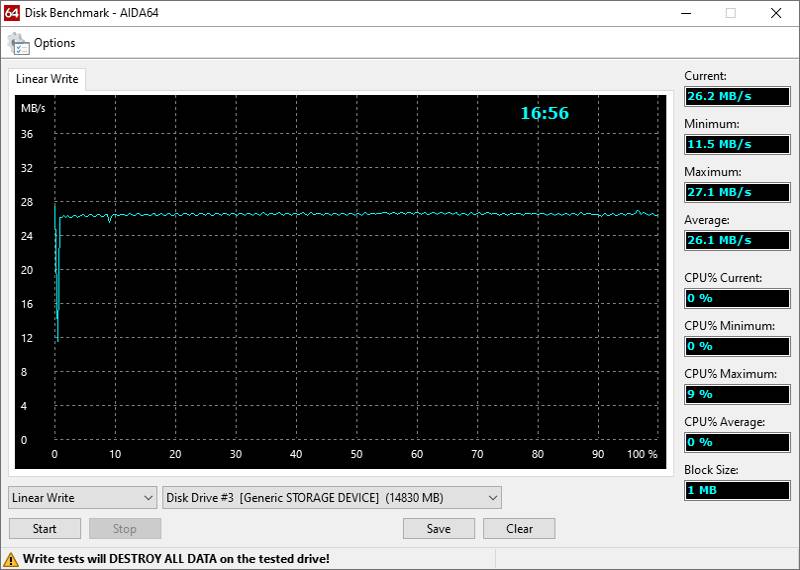This screenshot has width=800, height=570.
Task: Open the Options menu
Action: (x=54, y=43)
